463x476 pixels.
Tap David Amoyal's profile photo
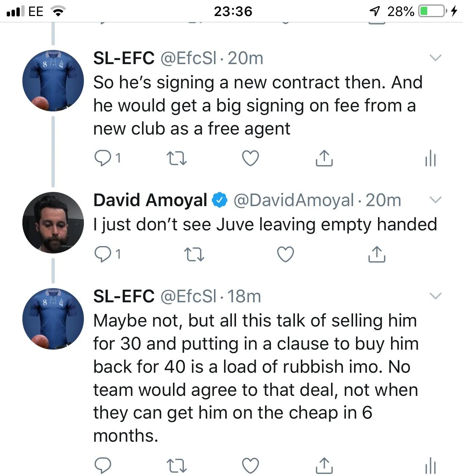point(53,223)
